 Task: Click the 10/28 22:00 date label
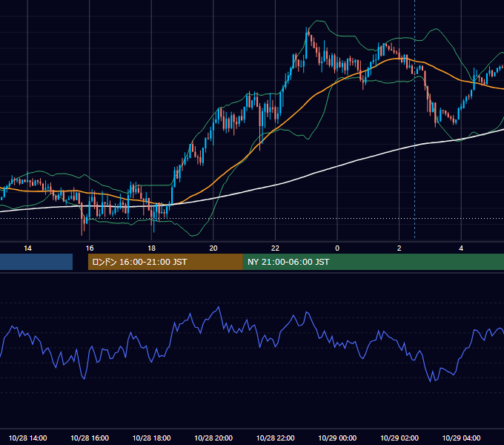[x=275, y=438]
